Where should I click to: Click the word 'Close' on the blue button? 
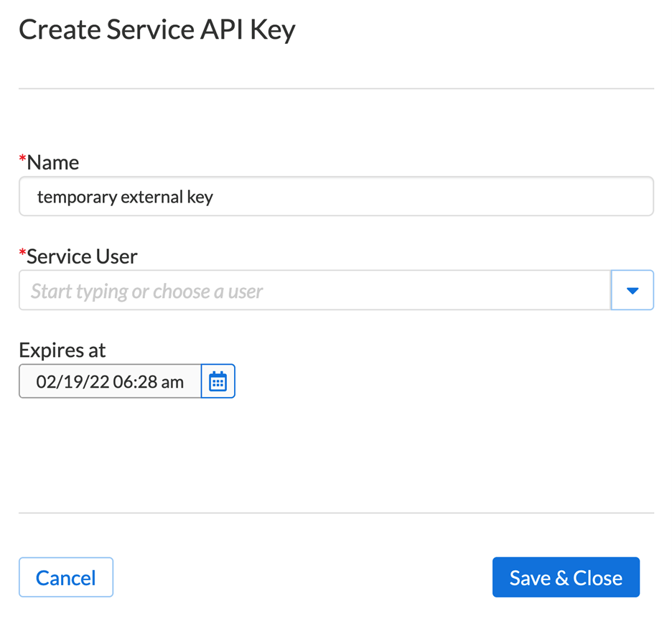point(598,577)
